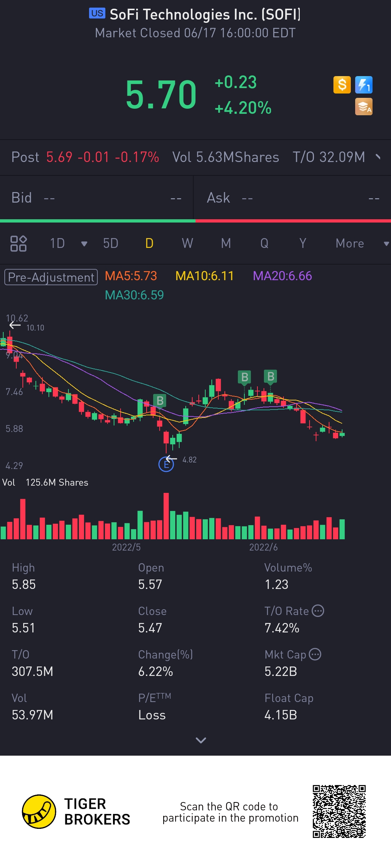
Task: Tap the Vol 5.63MShares value
Action: point(226,157)
